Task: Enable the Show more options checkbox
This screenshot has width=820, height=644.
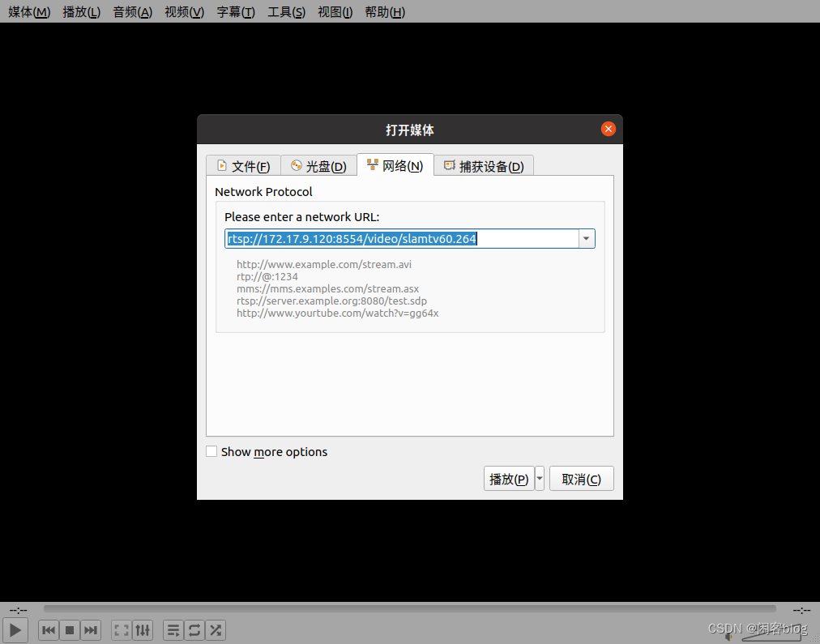Action: click(x=211, y=451)
